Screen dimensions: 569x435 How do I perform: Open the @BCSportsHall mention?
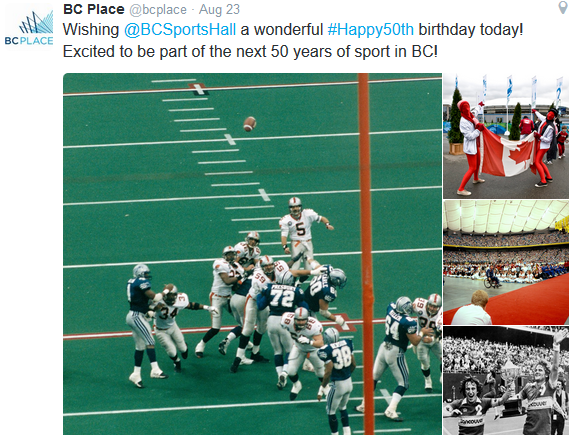180,29
